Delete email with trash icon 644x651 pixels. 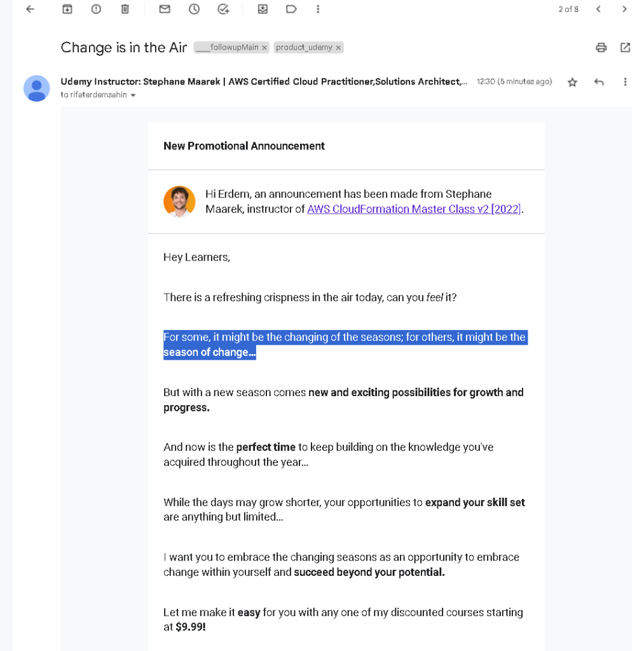click(125, 9)
